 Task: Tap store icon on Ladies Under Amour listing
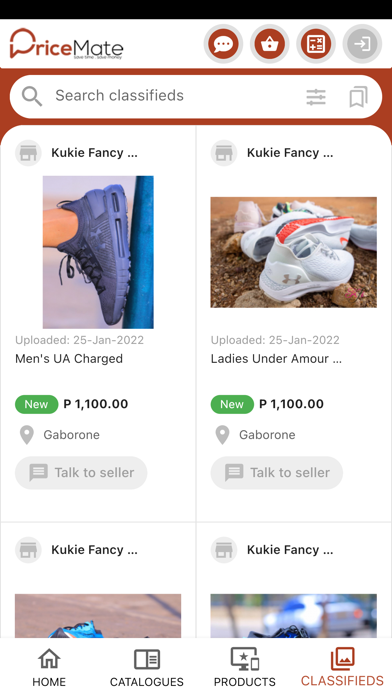(224, 153)
